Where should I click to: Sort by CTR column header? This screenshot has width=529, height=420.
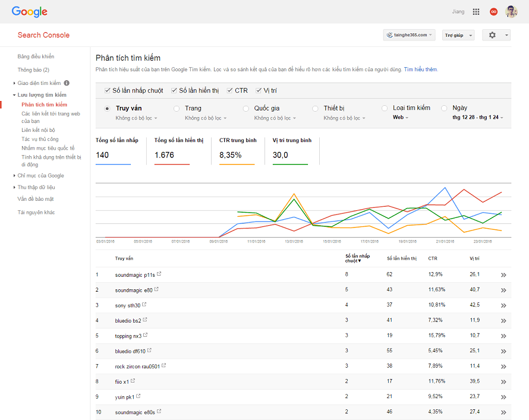click(433, 258)
